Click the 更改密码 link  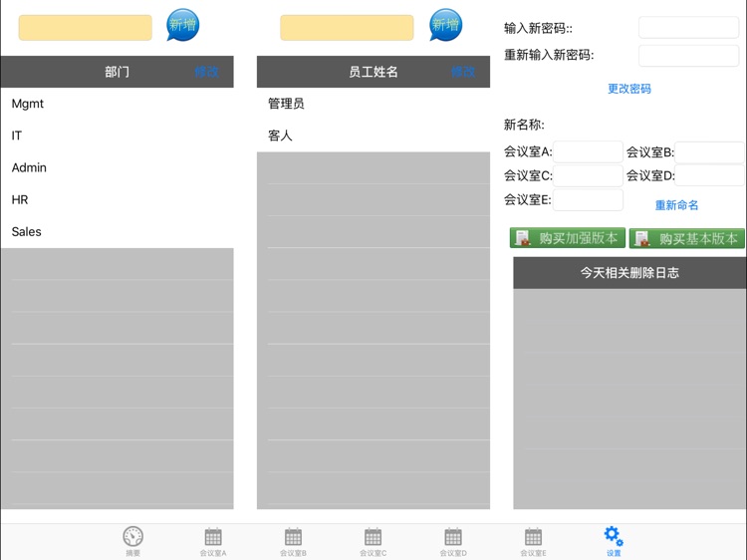click(x=629, y=89)
